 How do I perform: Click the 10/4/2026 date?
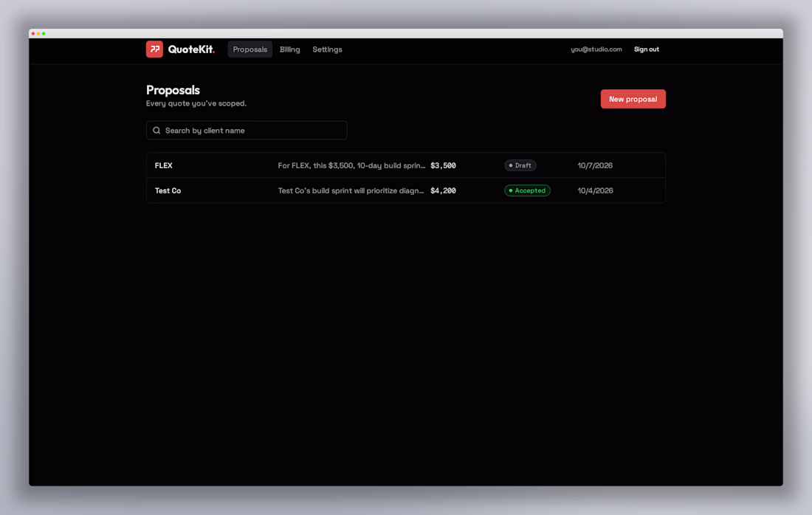point(595,190)
